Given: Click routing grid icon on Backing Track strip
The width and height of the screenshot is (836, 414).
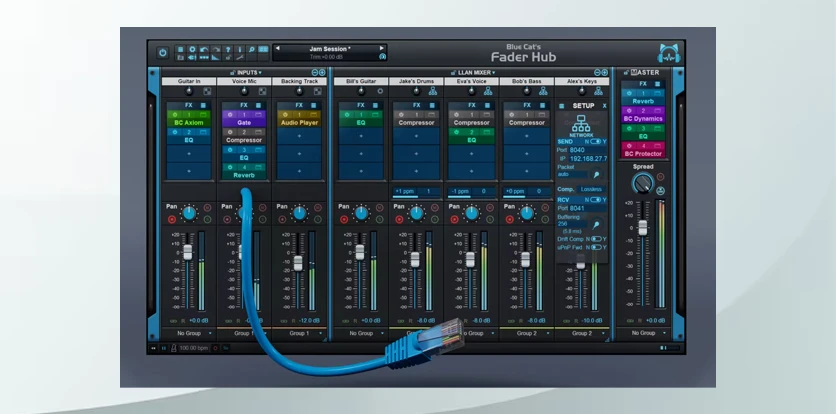Looking at the screenshot, I should pos(317,91).
